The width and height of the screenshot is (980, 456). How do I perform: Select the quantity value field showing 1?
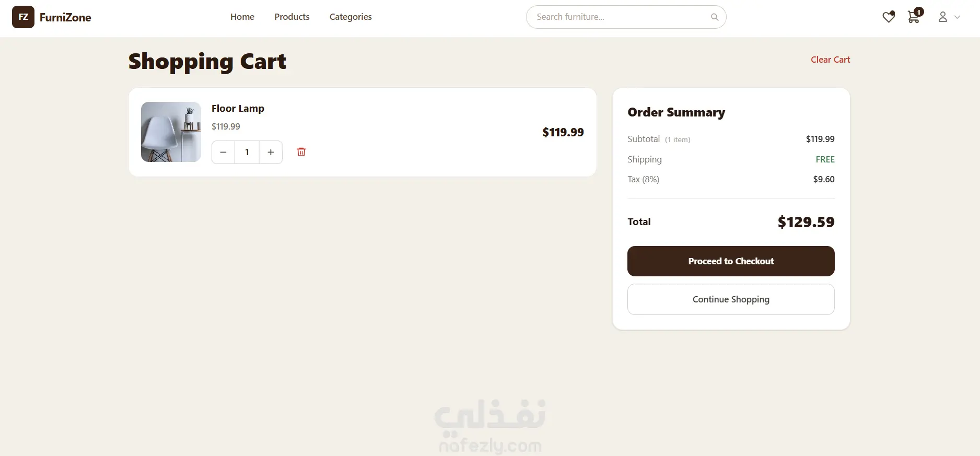pyautogui.click(x=247, y=152)
